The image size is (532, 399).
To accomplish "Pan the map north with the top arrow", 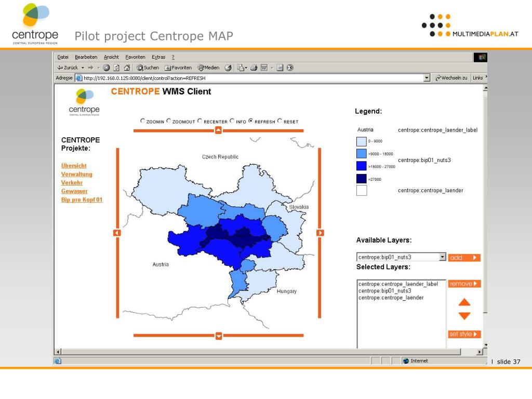I will (x=218, y=130).
